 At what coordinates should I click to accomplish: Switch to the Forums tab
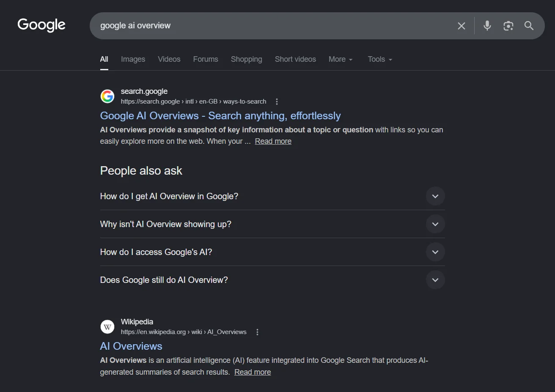[206, 59]
